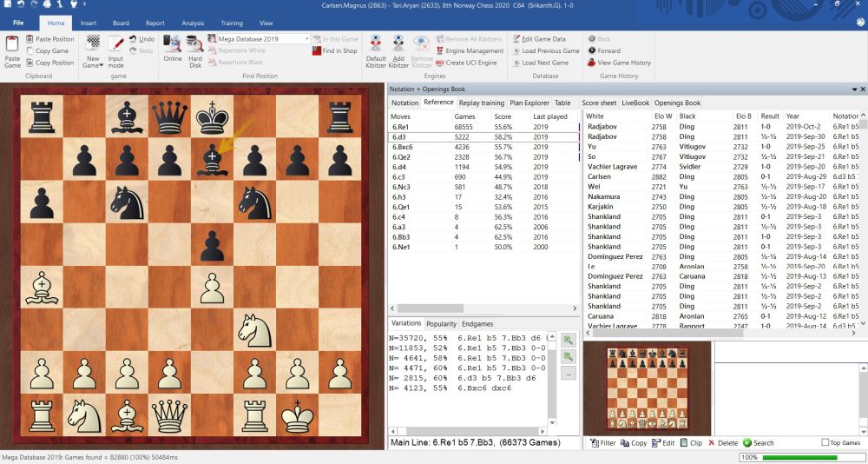Click the Add Kibitzer icon

(x=398, y=50)
